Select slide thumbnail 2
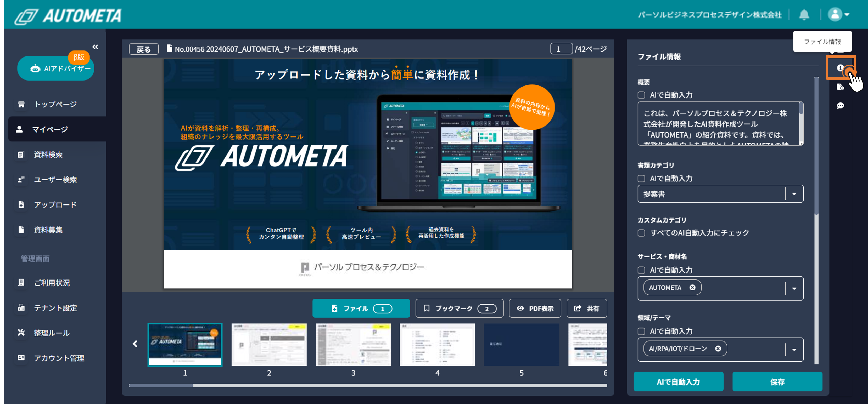 click(x=269, y=345)
